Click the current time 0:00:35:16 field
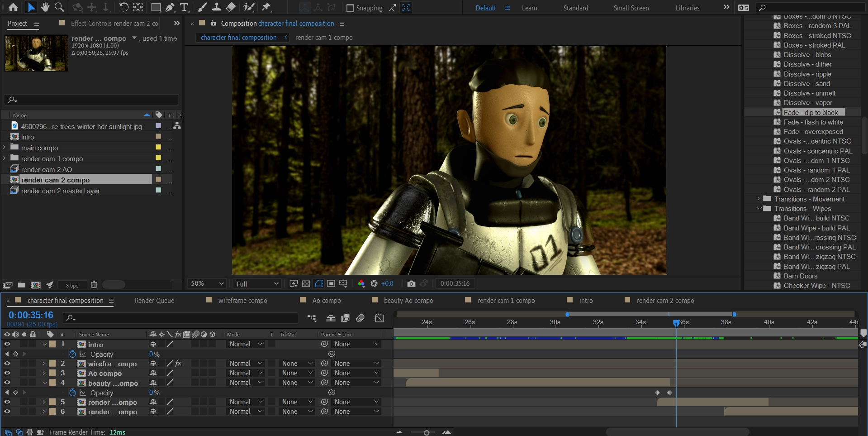The height and width of the screenshot is (436, 868). click(x=31, y=315)
